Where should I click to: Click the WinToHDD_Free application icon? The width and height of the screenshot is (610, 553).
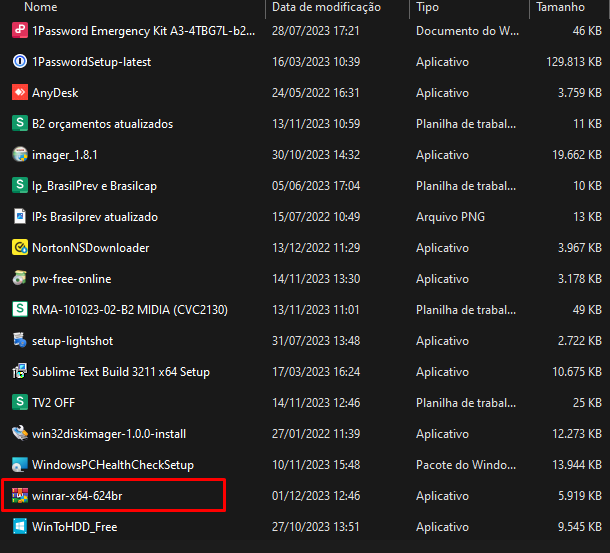[x=20, y=526]
